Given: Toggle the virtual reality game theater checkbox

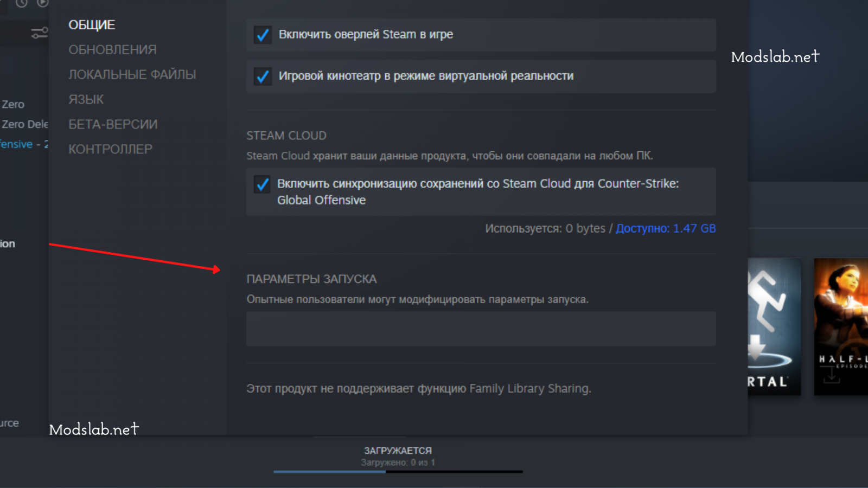Looking at the screenshot, I should [x=263, y=76].
